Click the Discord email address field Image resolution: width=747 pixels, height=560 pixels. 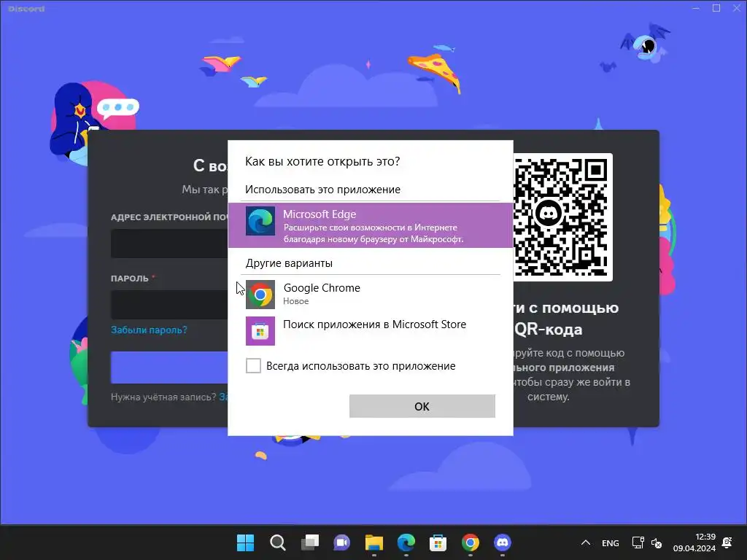(x=169, y=244)
